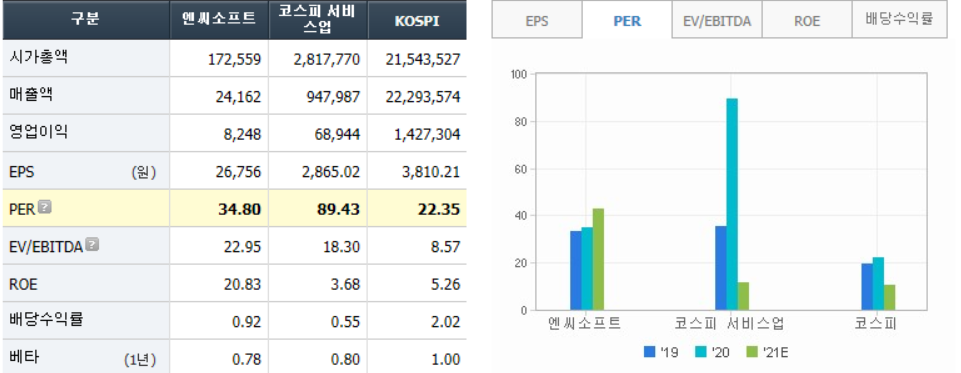
Task: Toggle the '21E legend swatch
Action: pos(752,352)
